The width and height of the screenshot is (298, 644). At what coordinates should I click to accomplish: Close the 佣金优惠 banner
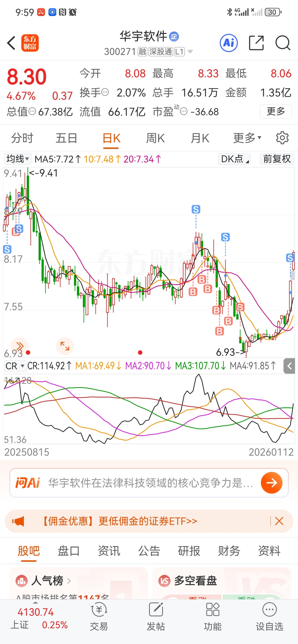[279, 521]
